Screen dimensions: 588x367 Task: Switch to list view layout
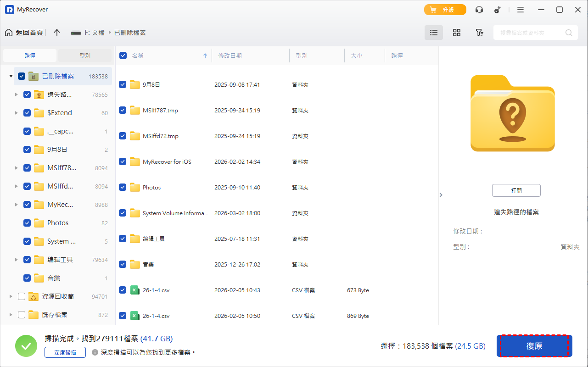tap(433, 33)
